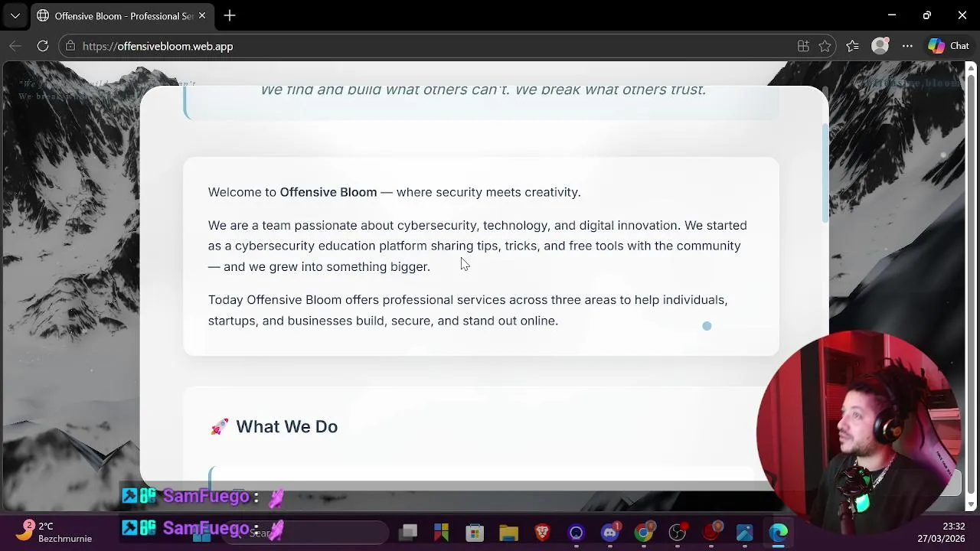Click the 'Today Offensive Bloom offers' paragraph
Screen dimensions: 980x551
point(468,310)
